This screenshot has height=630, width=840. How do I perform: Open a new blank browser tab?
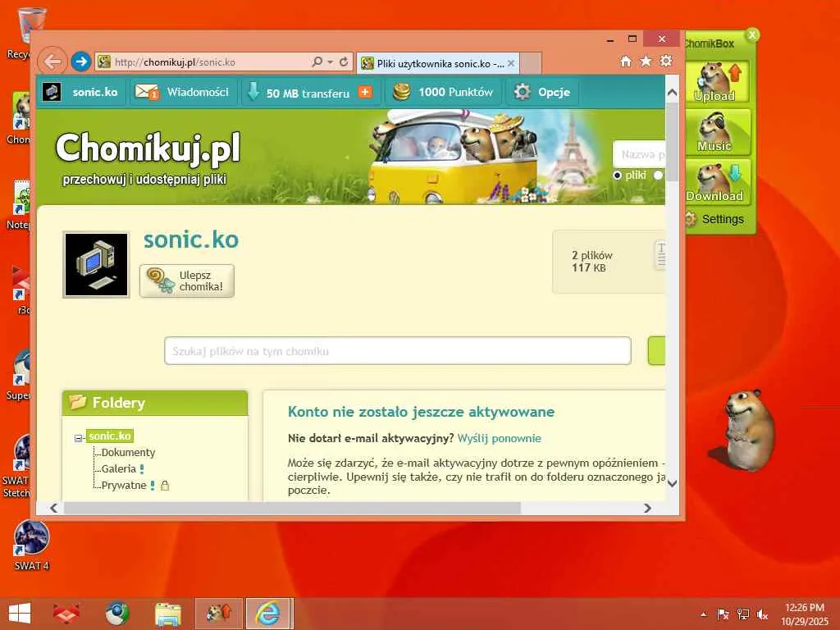(531, 63)
